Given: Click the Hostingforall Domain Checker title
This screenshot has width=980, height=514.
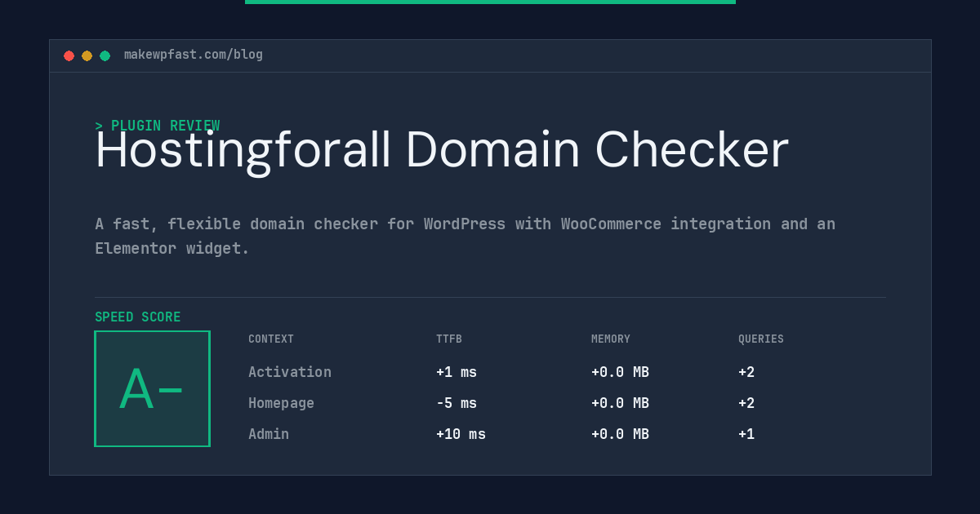Looking at the screenshot, I should (442, 150).
